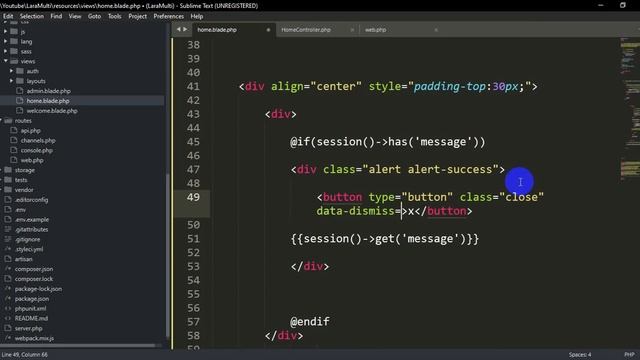The image size is (640, 360).
Task: Restore down the Sublime Text window
Action: [623, 5]
